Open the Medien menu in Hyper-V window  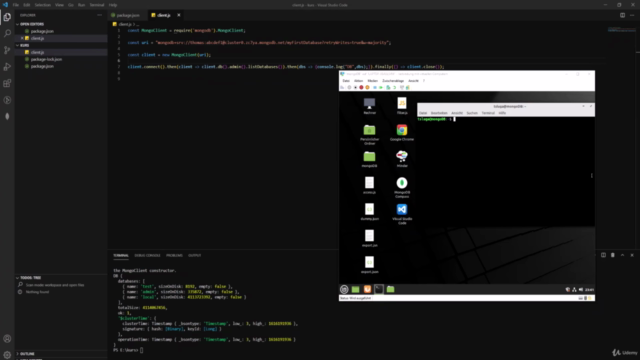373,81
